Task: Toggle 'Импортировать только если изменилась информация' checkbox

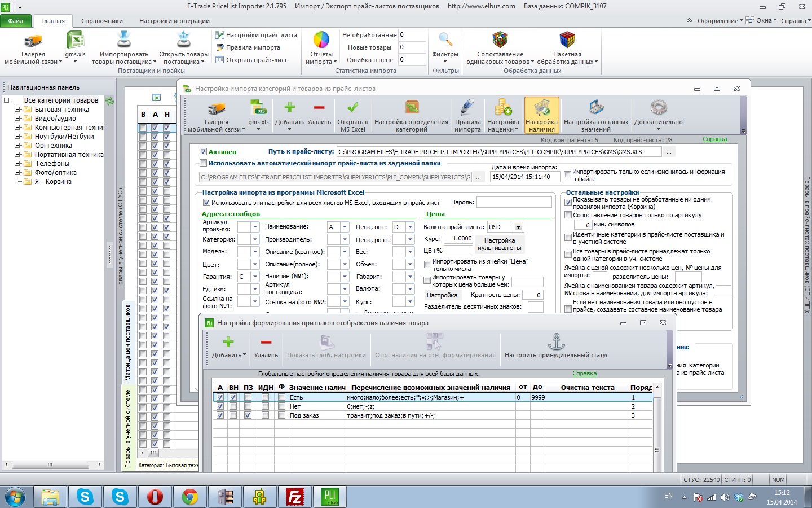Action: tap(568, 175)
